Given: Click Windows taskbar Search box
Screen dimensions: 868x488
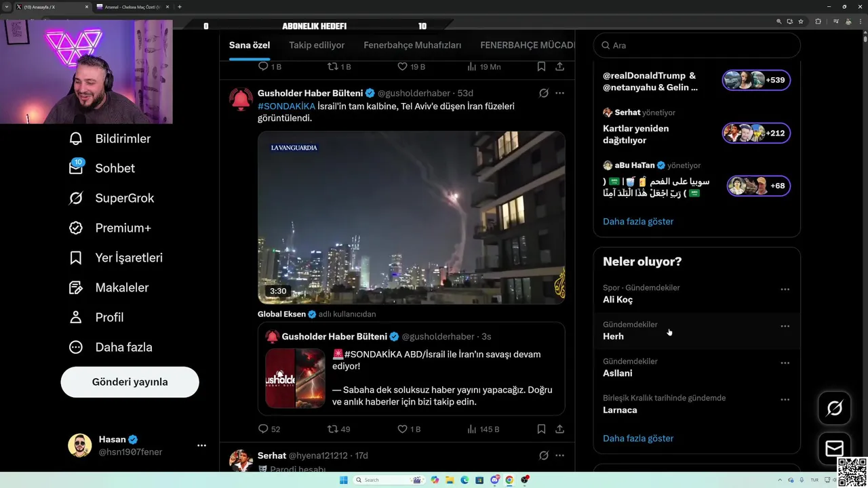Looking at the screenshot, I should click(389, 480).
